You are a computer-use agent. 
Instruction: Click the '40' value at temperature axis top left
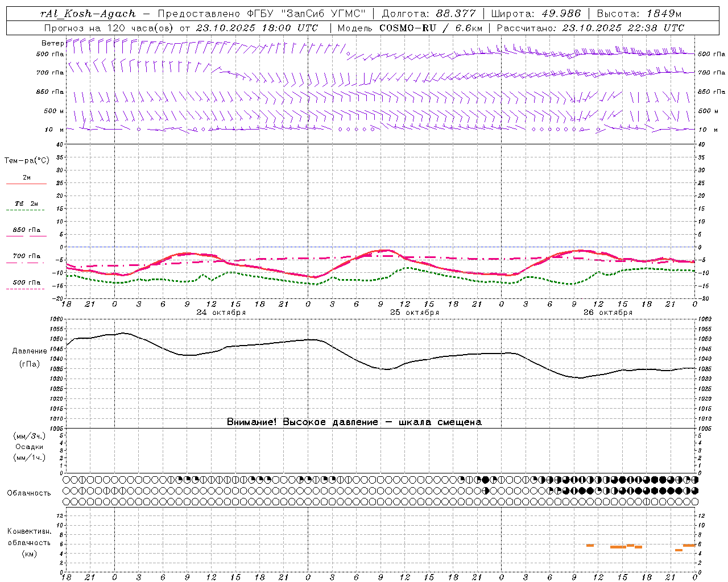tap(60, 144)
